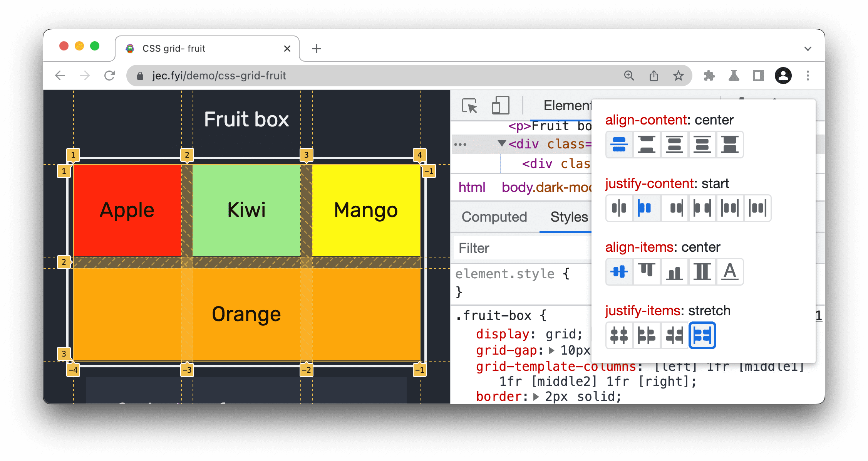The width and height of the screenshot is (868, 461).
Task: Select the justify-content end icon
Action: point(675,207)
